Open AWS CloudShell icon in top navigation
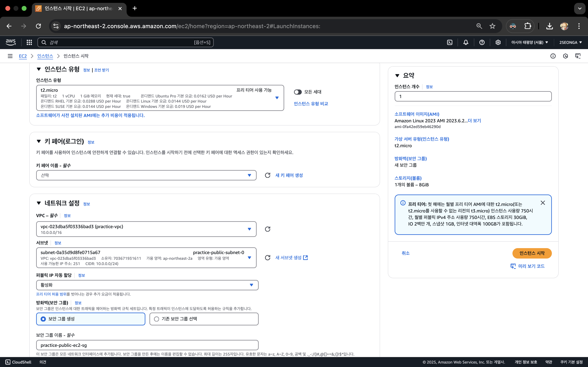The height and width of the screenshot is (367, 588). pos(450,42)
